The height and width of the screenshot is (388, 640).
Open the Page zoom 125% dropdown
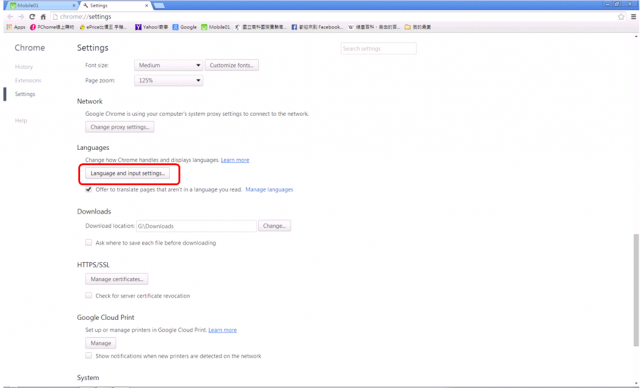pos(169,80)
